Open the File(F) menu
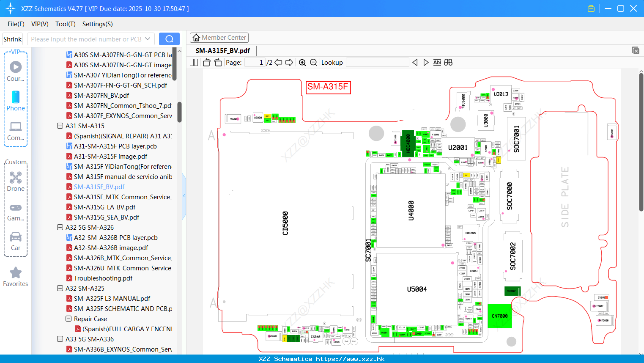This screenshot has height=363, width=644. [16, 24]
